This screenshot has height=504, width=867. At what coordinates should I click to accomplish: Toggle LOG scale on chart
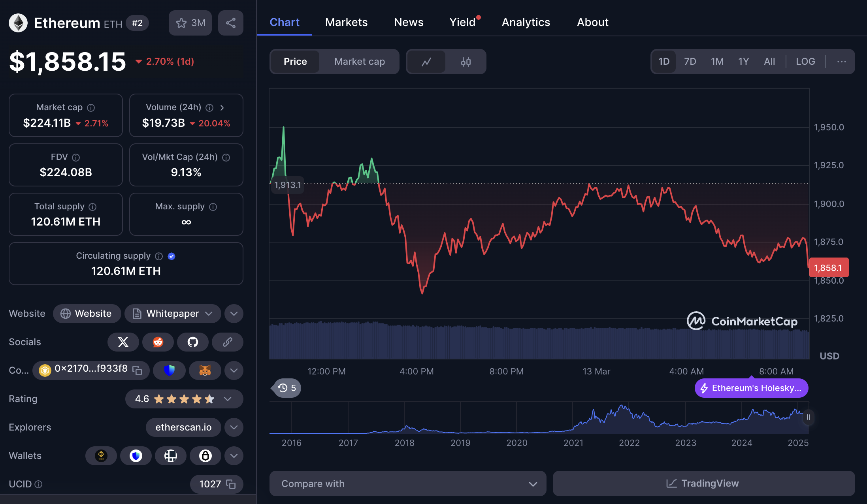click(x=805, y=62)
